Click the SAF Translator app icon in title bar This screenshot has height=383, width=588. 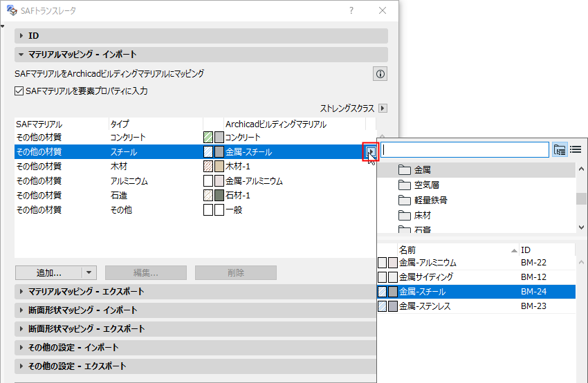point(12,10)
